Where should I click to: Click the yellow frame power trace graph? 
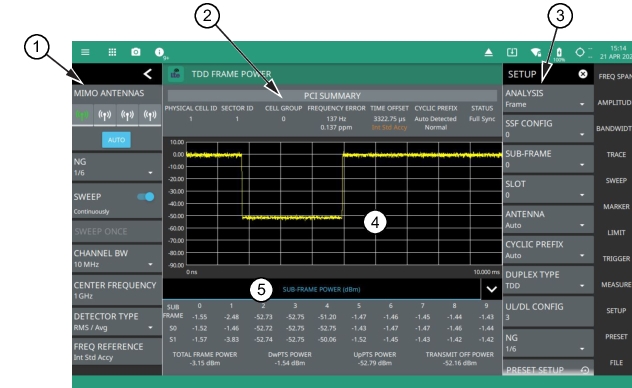tap(344, 203)
